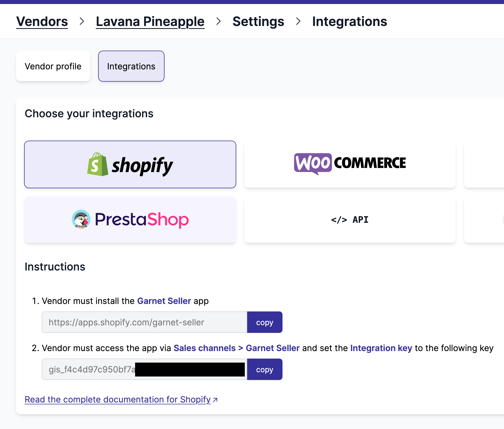Click the Settings breadcrumb item
Viewport: 504px width, 429px height.
(258, 21)
